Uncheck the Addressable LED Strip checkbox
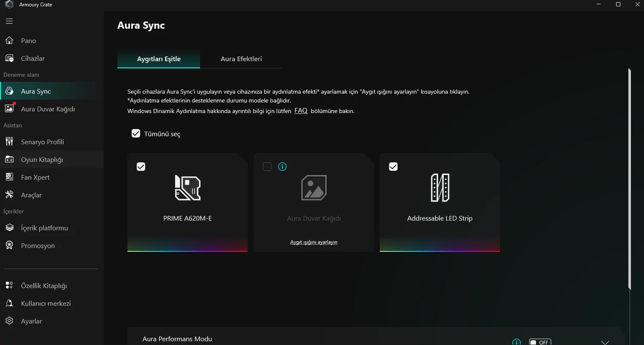This screenshot has width=644, height=345. [x=393, y=167]
